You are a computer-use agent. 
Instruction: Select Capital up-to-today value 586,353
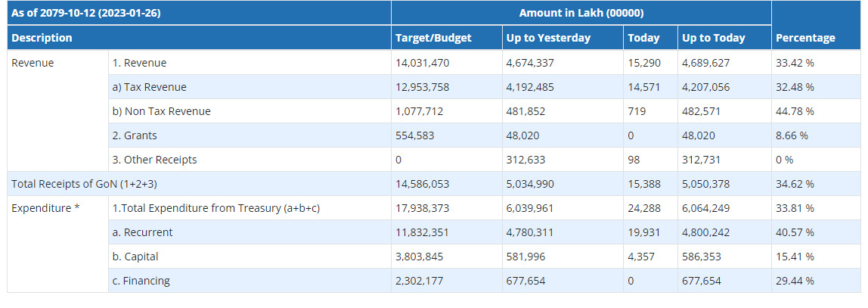click(x=702, y=257)
